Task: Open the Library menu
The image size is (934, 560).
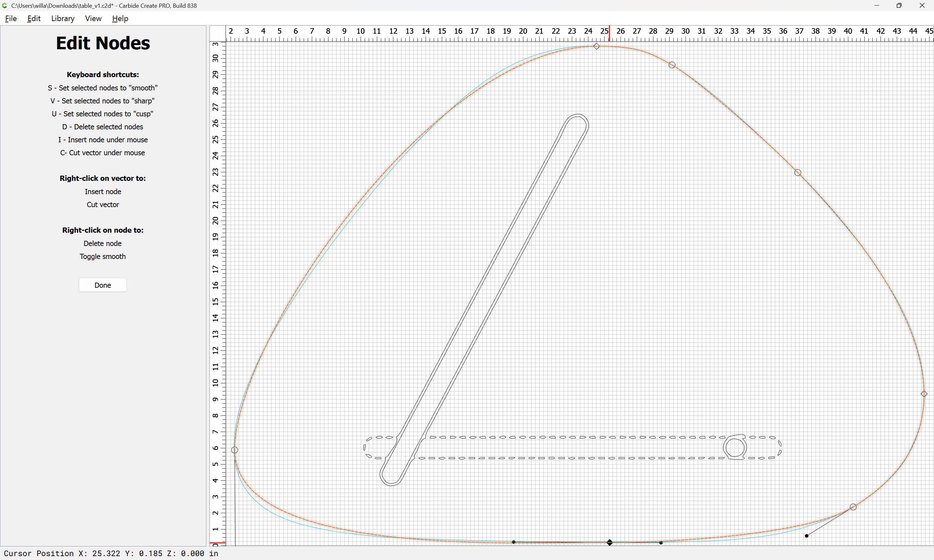Action: pyautogui.click(x=63, y=18)
